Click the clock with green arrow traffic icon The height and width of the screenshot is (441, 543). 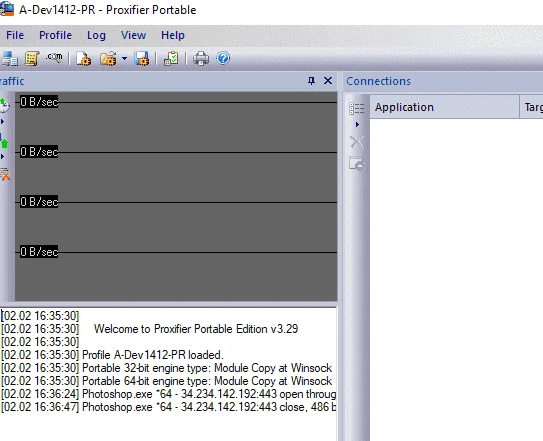pyautogui.click(x=4, y=105)
